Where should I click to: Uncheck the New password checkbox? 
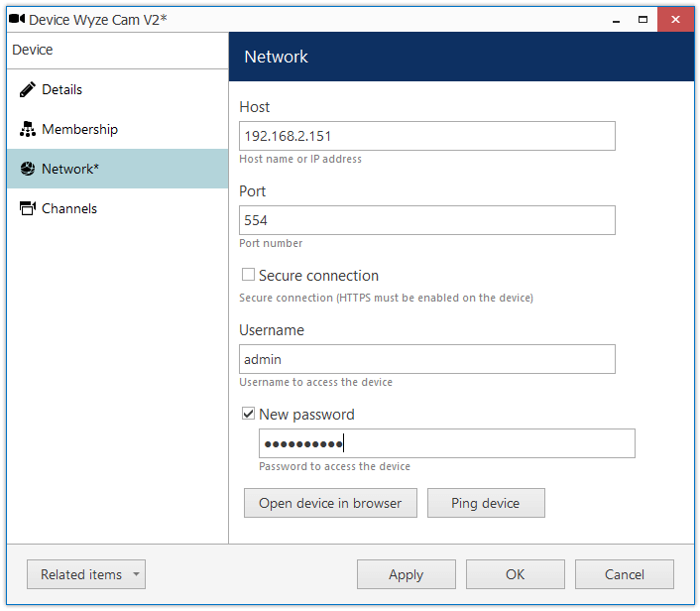[x=248, y=414]
